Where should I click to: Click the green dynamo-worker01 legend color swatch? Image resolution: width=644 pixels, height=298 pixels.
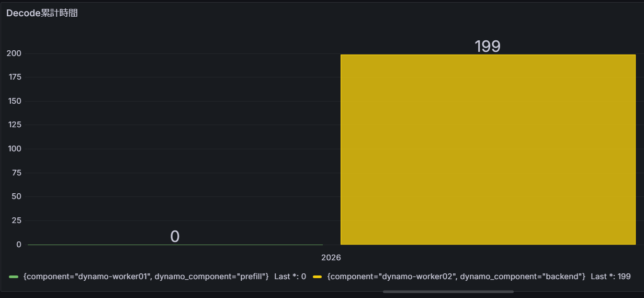[x=14, y=276]
